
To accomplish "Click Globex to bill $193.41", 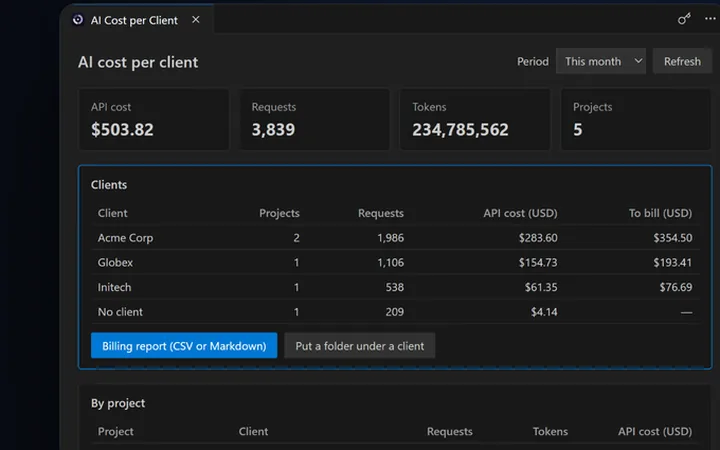I will [x=673, y=262].
